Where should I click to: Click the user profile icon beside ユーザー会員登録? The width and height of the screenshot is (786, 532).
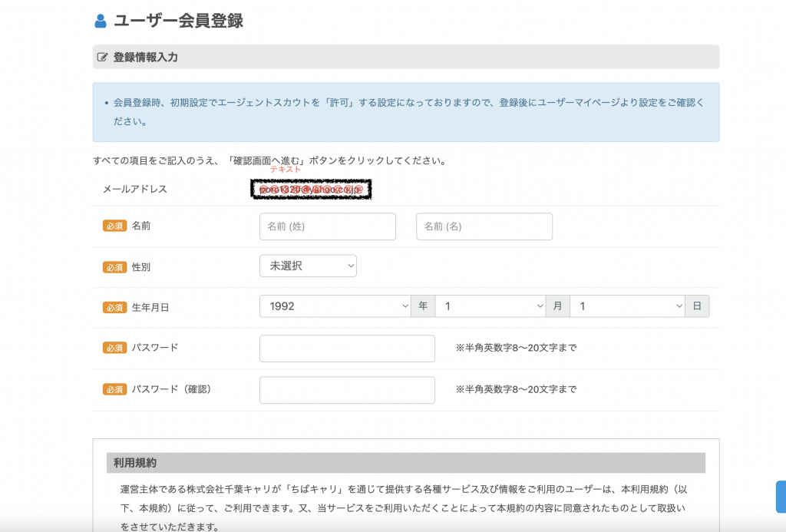coord(101,21)
